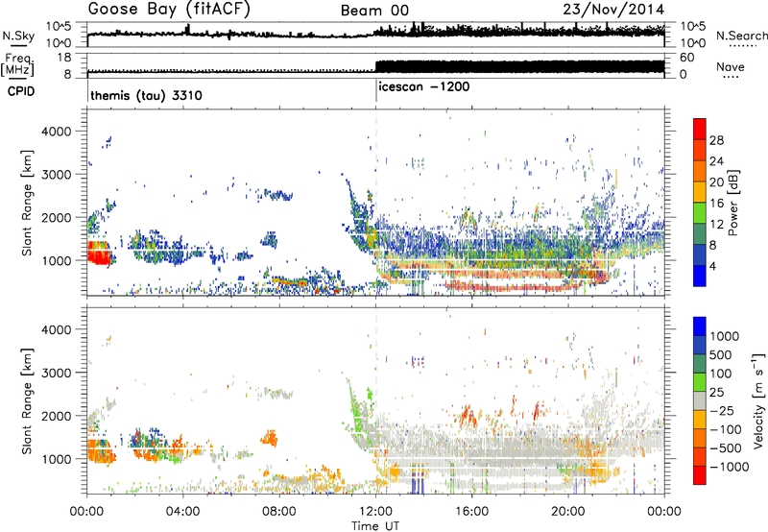
Task: Click Slant Range label of velocity panel
Action: click(x=28, y=401)
